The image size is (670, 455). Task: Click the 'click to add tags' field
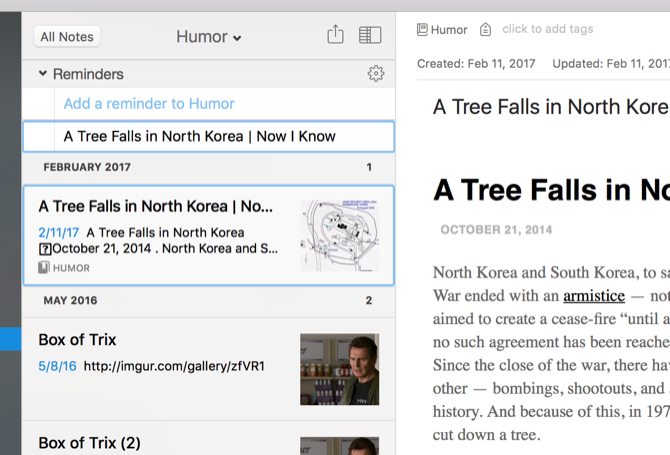[x=548, y=29]
